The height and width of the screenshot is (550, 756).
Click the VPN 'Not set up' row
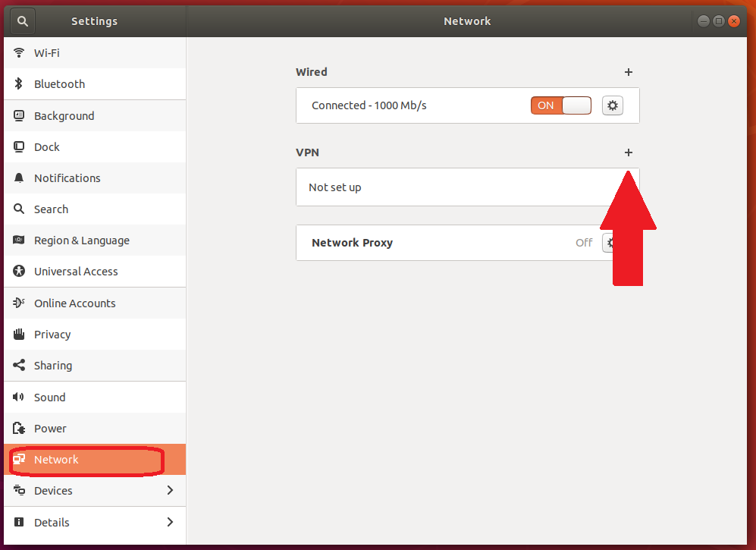point(447,187)
